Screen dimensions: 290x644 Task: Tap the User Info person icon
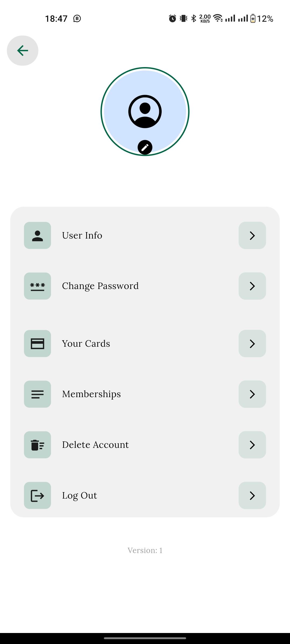tap(38, 235)
